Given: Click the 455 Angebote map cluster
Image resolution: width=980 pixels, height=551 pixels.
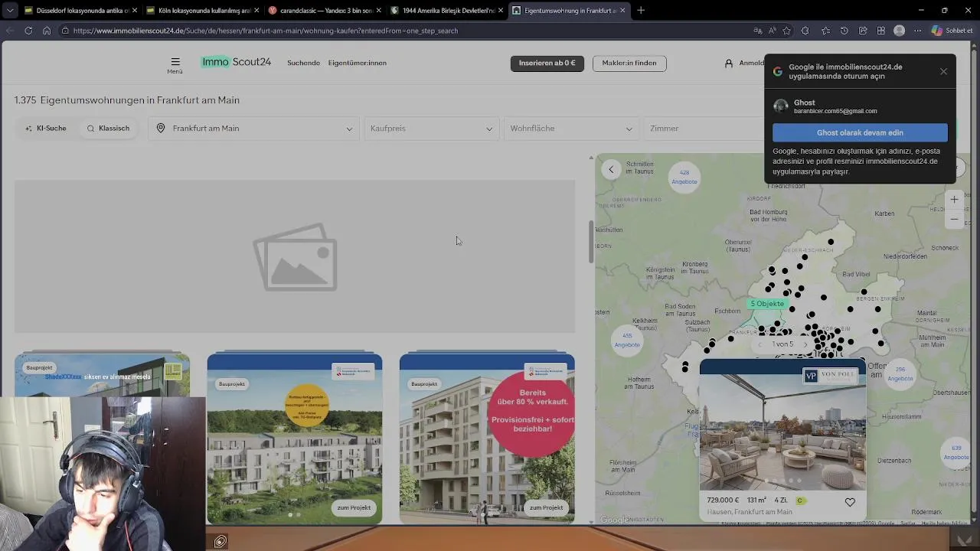Looking at the screenshot, I should [x=627, y=340].
